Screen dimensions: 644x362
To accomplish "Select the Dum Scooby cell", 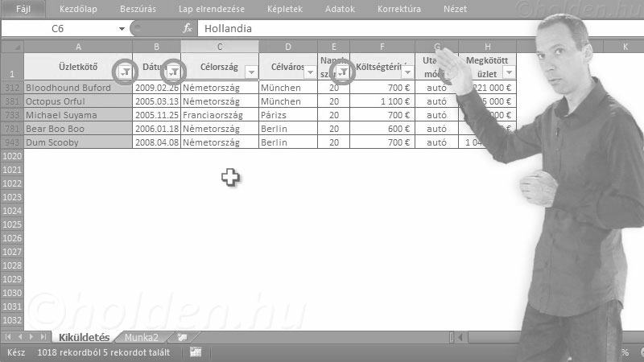I will pyautogui.click(x=78, y=142).
